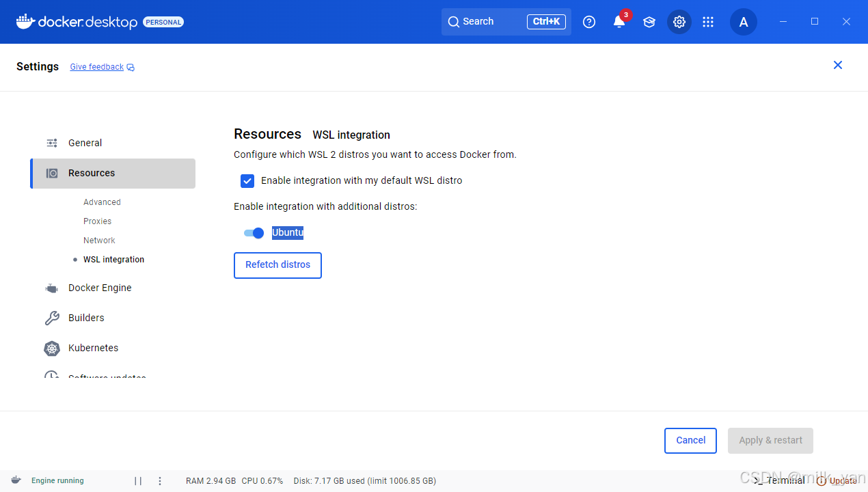Open the apps grid icon
868x492 pixels.
pos(708,22)
